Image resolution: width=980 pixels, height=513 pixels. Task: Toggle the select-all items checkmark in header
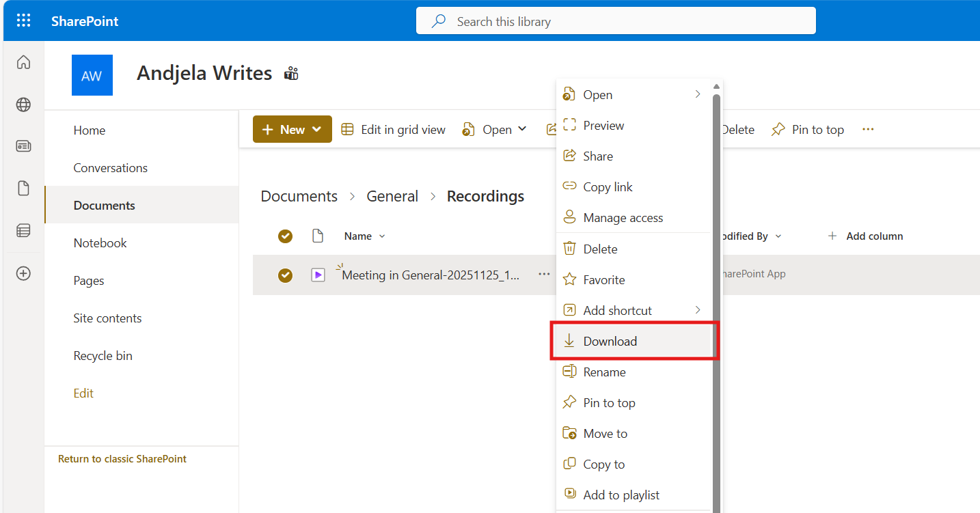point(285,236)
